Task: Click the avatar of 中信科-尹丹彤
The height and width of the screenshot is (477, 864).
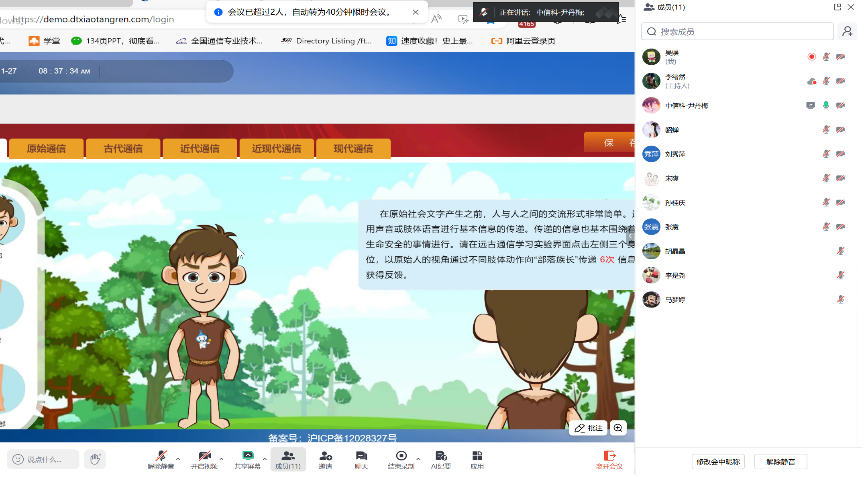Action: click(651, 105)
